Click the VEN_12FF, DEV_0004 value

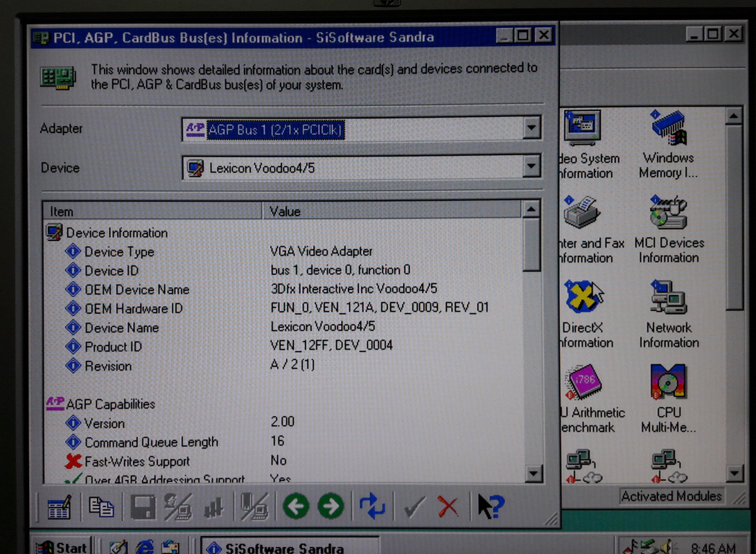tap(332, 346)
